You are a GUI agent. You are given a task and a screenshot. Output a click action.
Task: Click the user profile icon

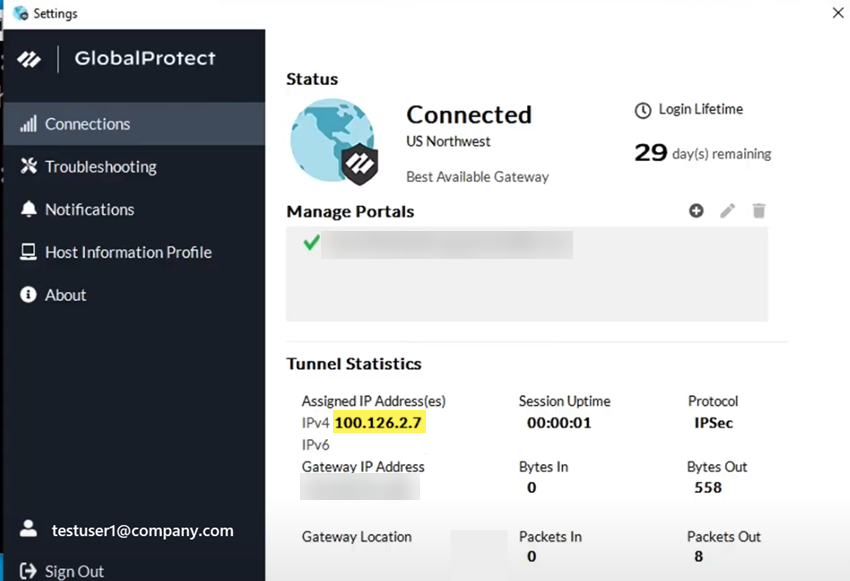[x=29, y=529]
